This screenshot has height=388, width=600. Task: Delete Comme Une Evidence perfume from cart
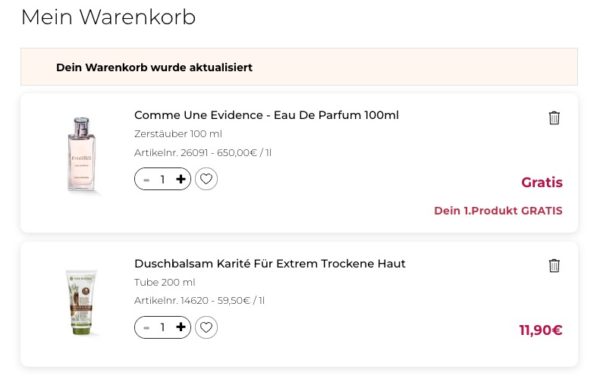(x=554, y=118)
